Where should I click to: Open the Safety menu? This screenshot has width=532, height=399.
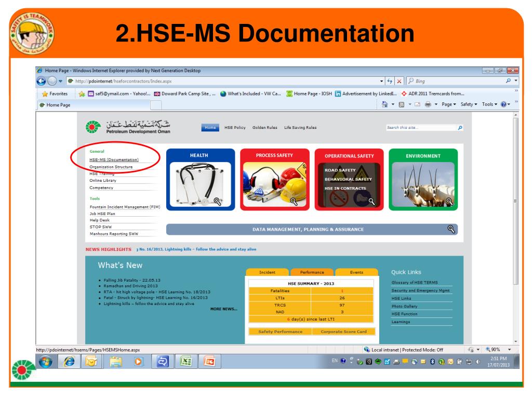click(469, 104)
